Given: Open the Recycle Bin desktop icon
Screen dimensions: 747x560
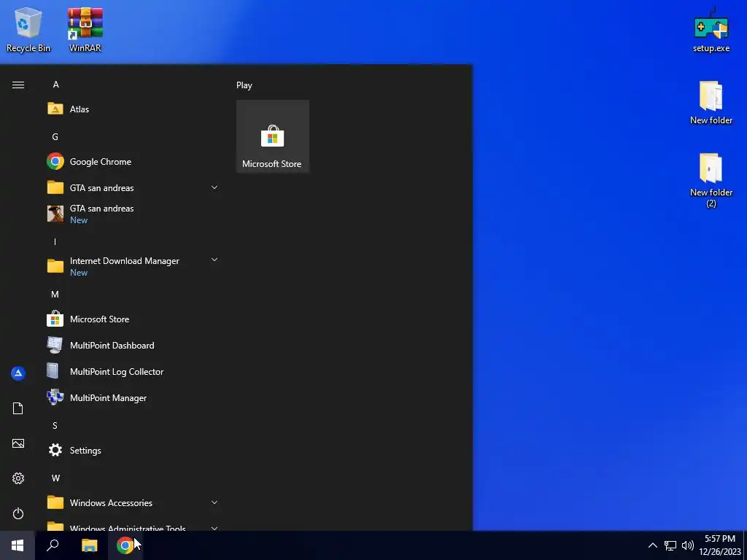Looking at the screenshot, I should pyautogui.click(x=28, y=29).
